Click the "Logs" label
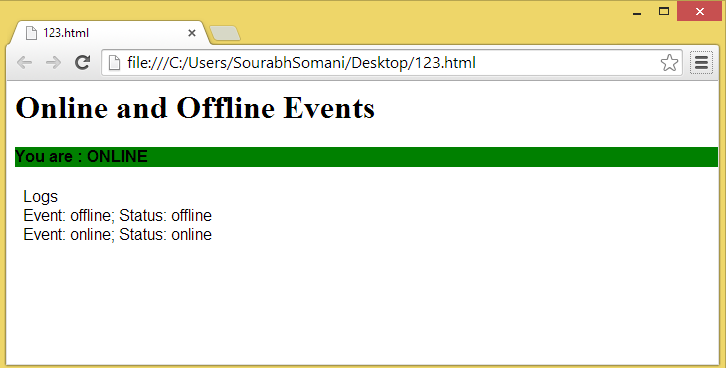 (40, 196)
